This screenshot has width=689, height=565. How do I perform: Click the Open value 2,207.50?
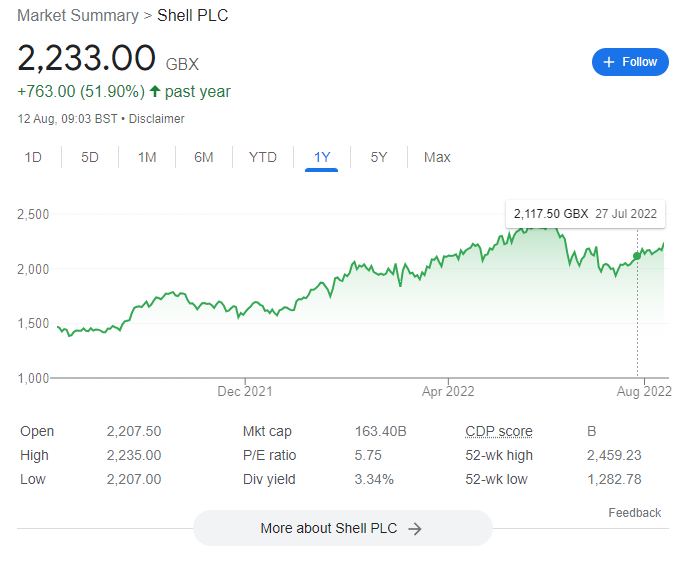pos(134,431)
